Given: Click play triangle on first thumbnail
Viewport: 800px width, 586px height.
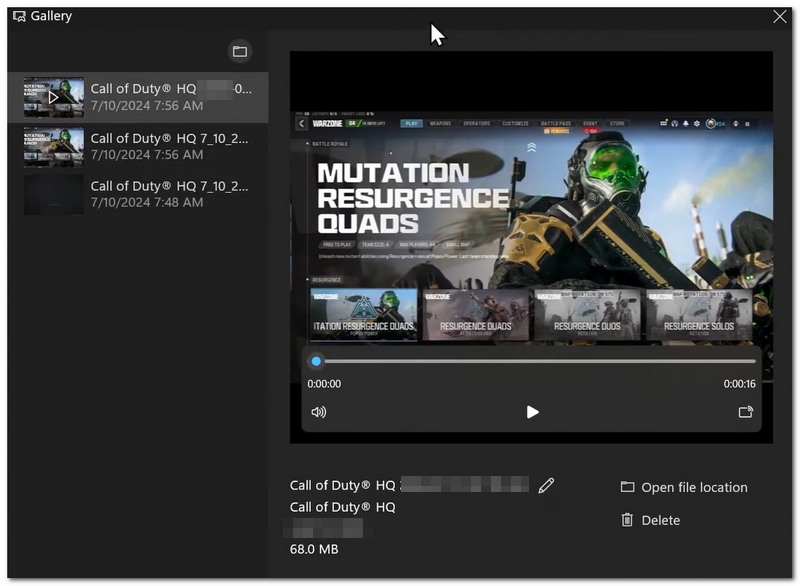Looking at the screenshot, I should pyautogui.click(x=53, y=97).
